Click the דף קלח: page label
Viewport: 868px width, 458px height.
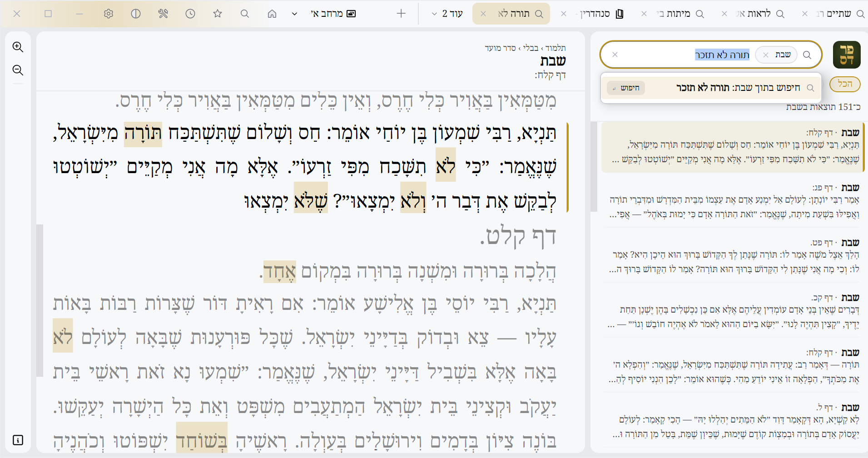[550, 75]
